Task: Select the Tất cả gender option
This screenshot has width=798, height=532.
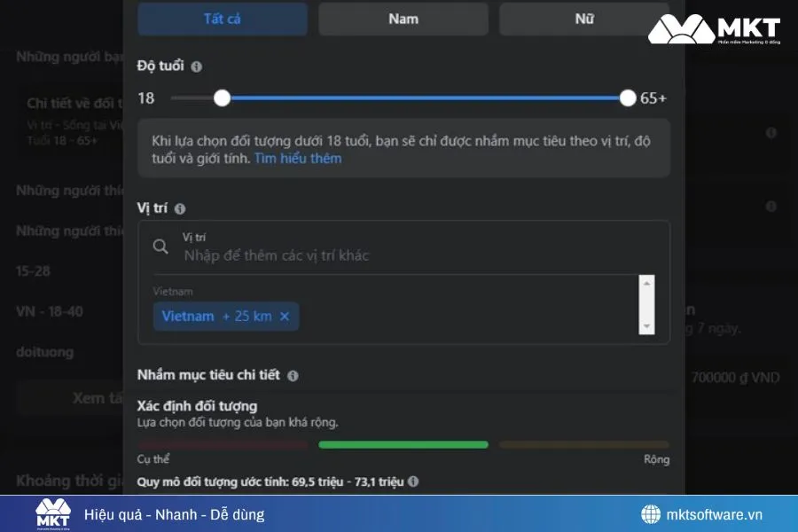Action: (x=222, y=19)
